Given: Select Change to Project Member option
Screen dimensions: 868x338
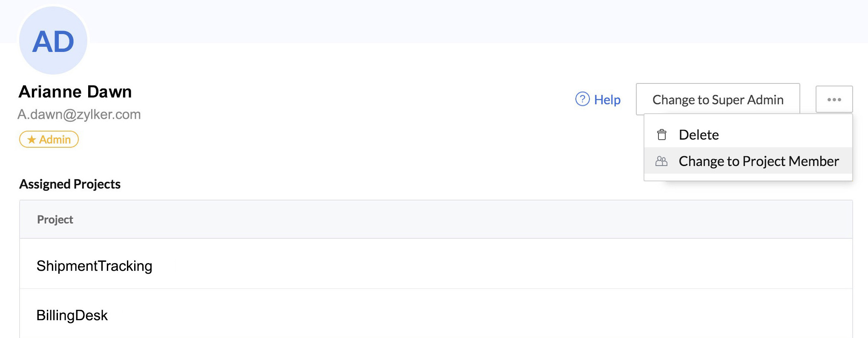Looking at the screenshot, I should tap(758, 161).
